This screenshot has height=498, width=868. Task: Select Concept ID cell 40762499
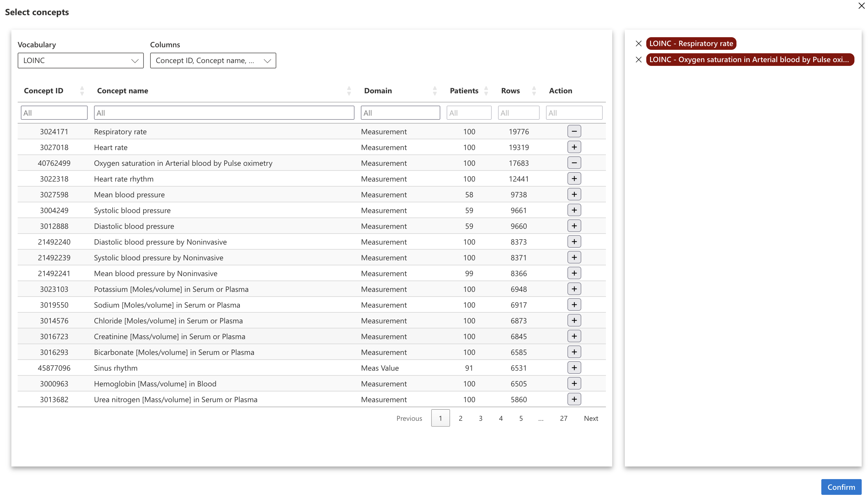54,163
